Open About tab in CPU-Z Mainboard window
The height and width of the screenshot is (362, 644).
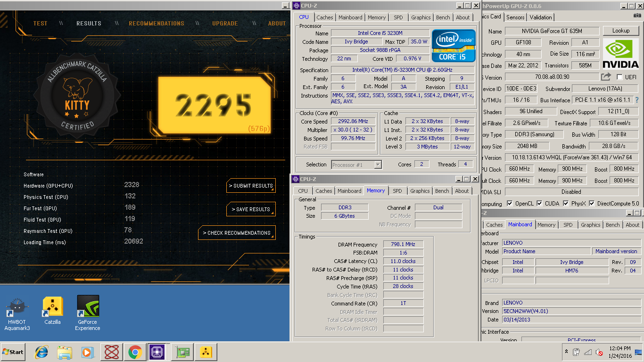[633, 225]
